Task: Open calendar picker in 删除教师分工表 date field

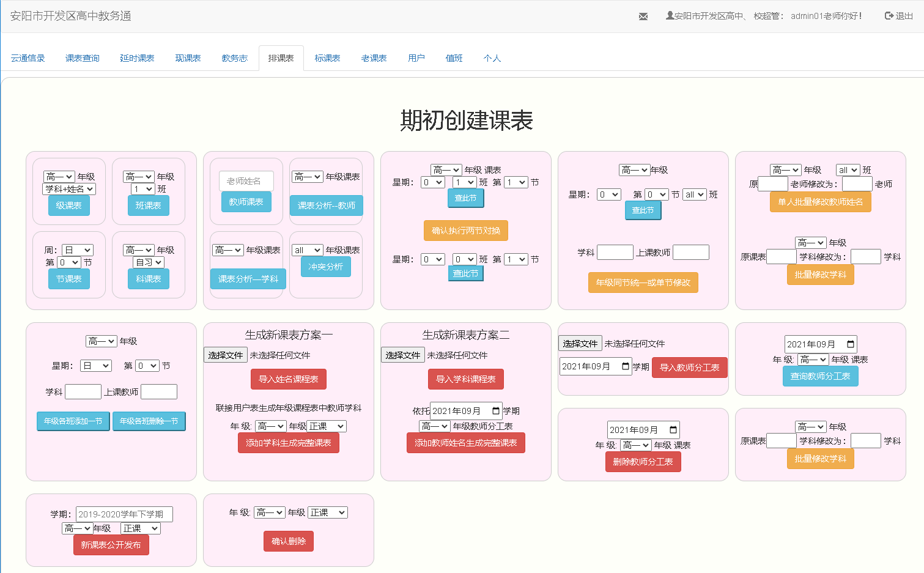Action: point(673,430)
